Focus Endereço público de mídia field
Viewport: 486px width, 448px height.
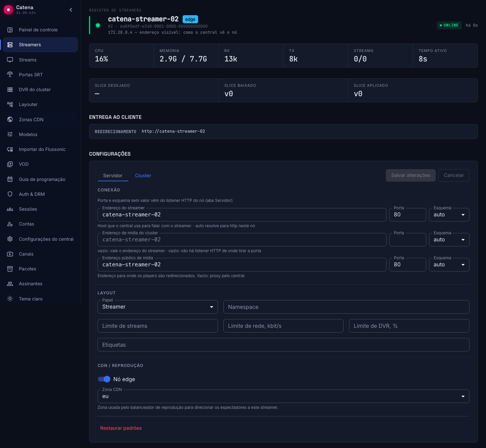pos(242,265)
